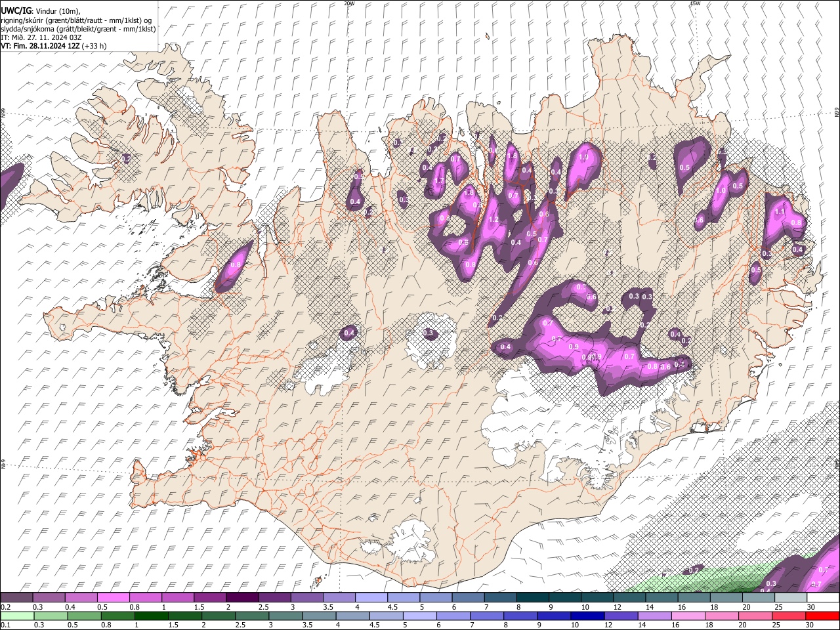
Task: Click the 'VT: Fim. 28.11.2024 12Z' valid time
Action: pyautogui.click(x=40, y=46)
